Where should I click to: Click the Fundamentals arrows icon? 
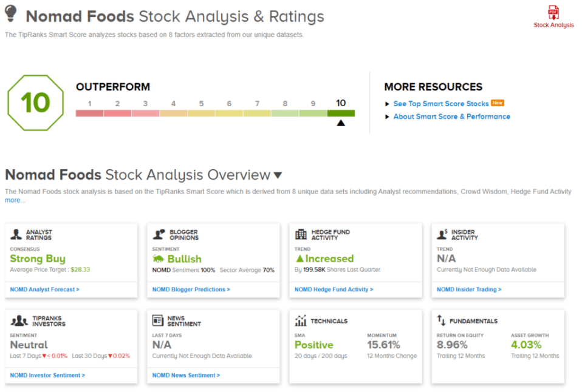[x=442, y=320]
